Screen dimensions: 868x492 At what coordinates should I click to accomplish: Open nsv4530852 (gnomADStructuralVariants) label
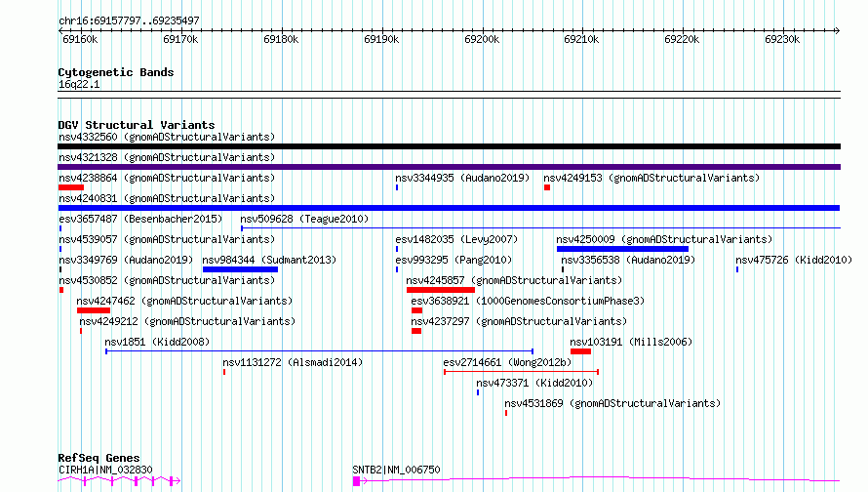point(167,280)
